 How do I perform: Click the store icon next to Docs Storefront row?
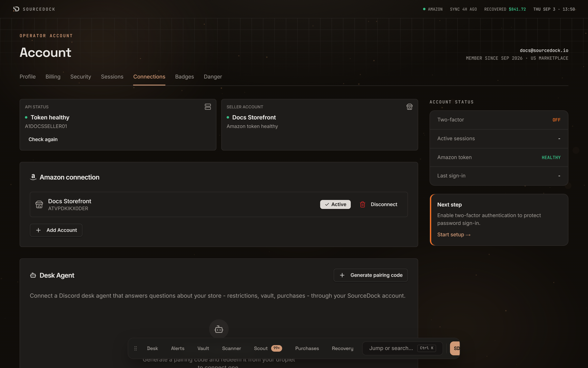click(39, 204)
